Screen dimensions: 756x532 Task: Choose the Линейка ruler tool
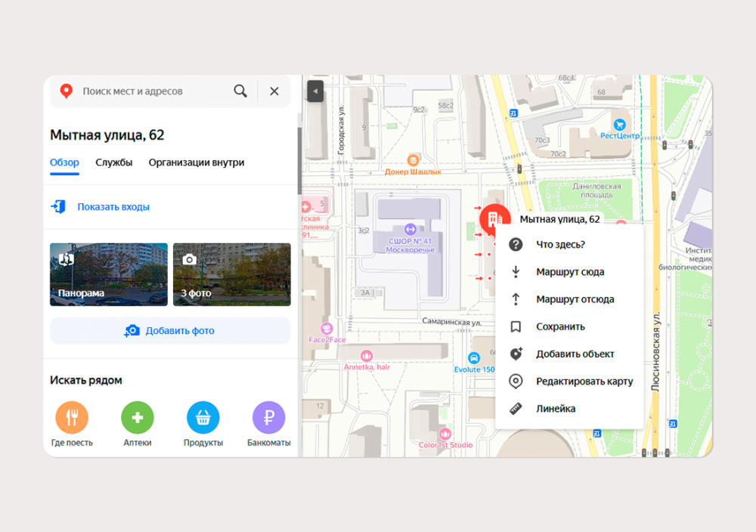coord(569,409)
